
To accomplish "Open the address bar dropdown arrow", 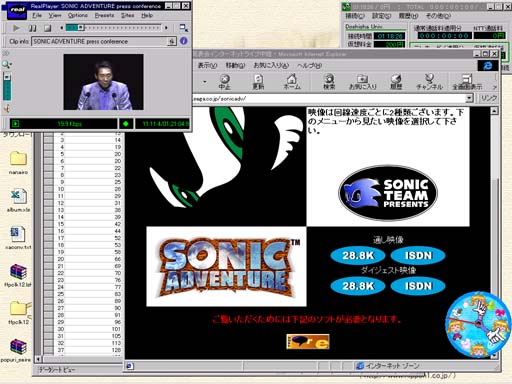I will click(469, 98).
